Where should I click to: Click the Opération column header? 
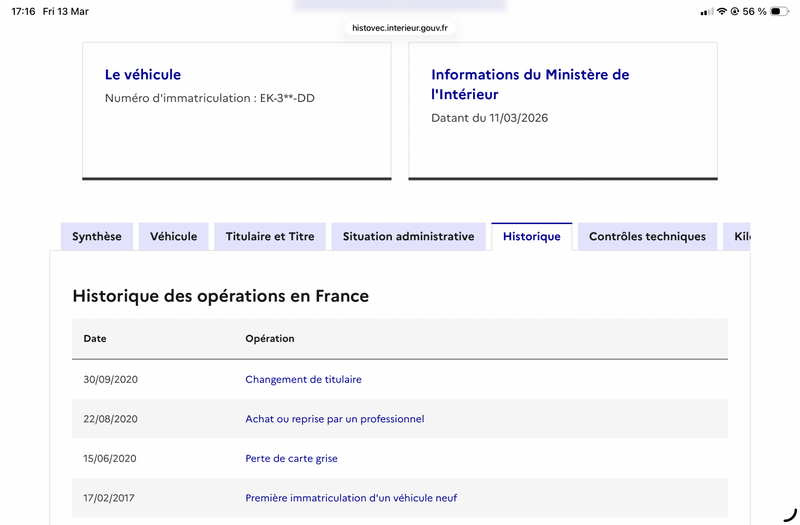coord(270,339)
